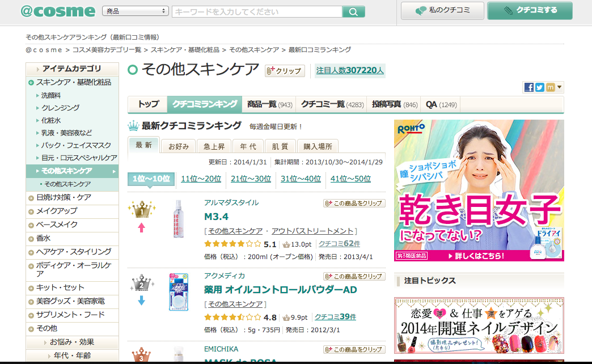Select 年代 ranking sub-tab

[x=248, y=146]
